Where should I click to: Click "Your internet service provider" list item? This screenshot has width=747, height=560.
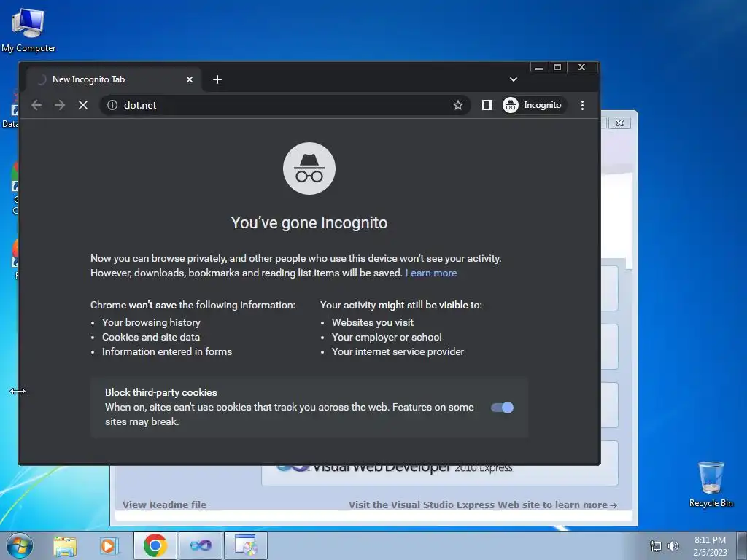(398, 352)
